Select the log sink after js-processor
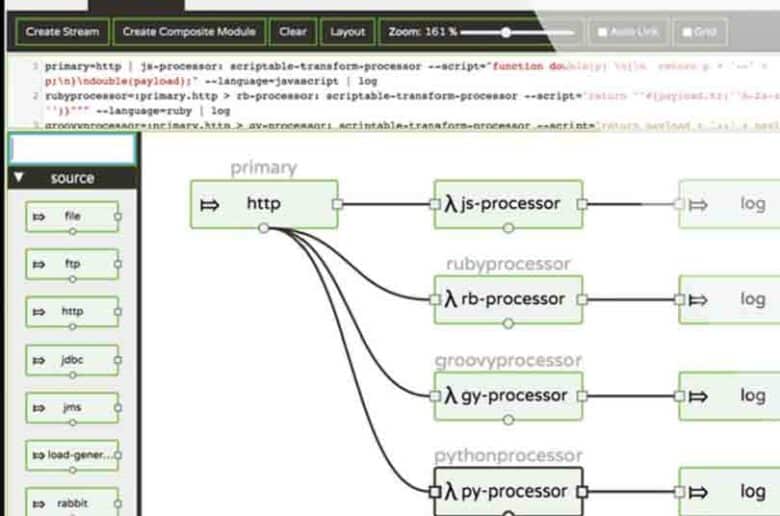Viewport: 780px width, 516px height. 729,204
